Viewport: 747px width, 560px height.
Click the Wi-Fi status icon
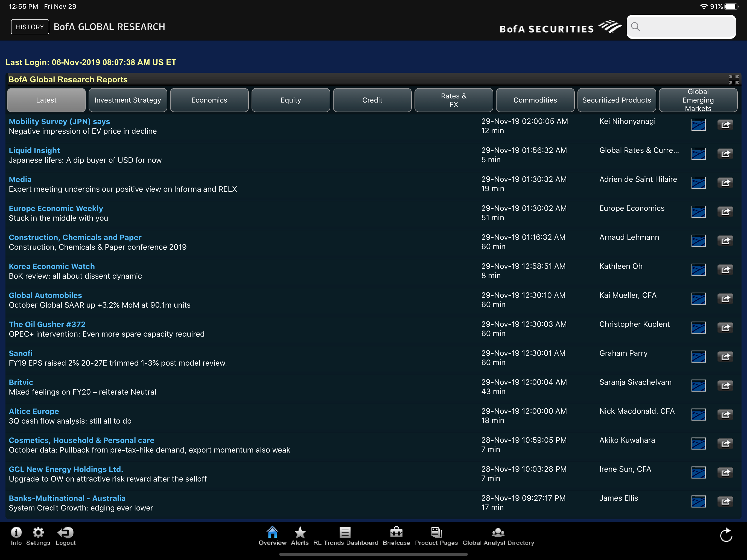(704, 6)
